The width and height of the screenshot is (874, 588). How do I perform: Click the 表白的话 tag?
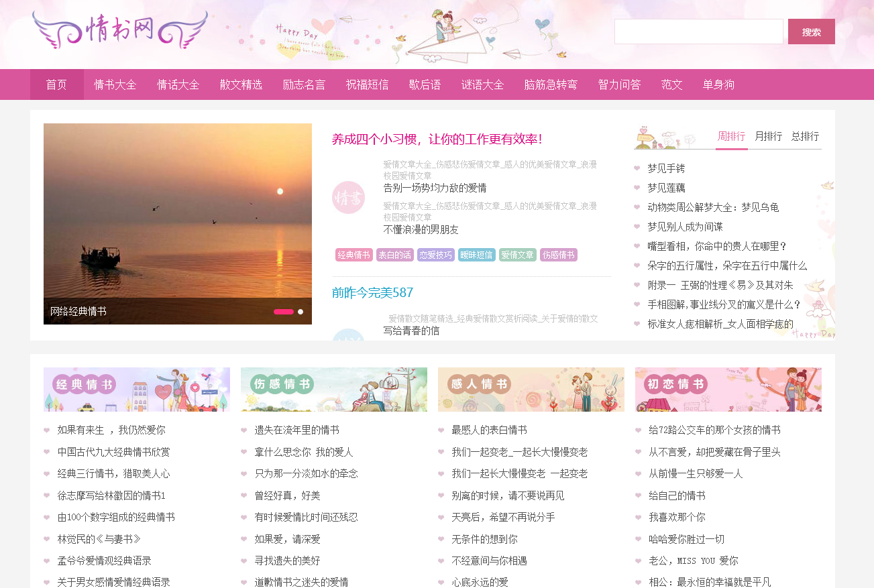tap(394, 255)
